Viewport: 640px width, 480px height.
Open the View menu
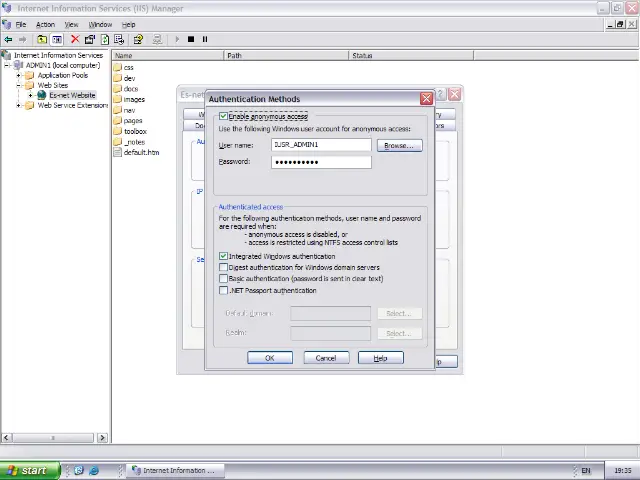pyautogui.click(x=72, y=24)
